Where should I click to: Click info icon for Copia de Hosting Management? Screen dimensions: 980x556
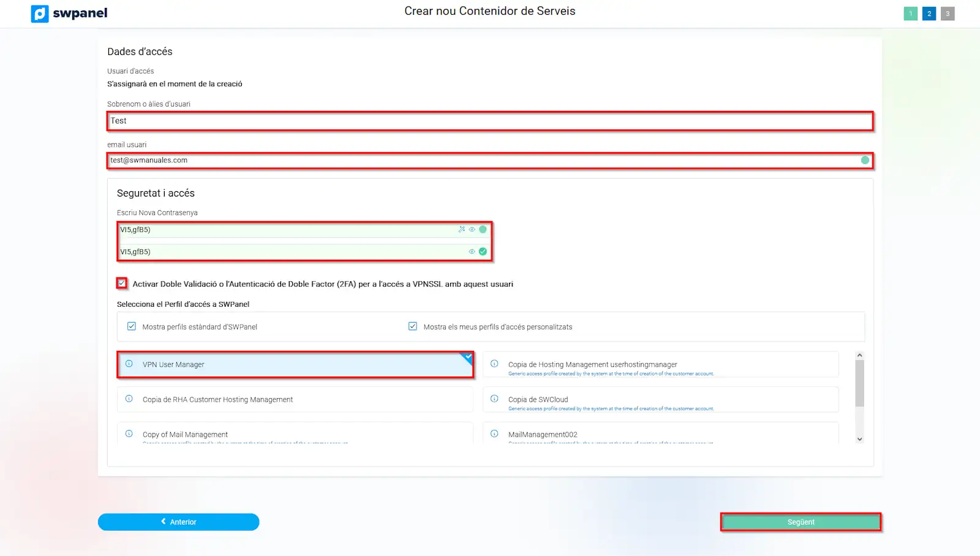click(x=494, y=364)
